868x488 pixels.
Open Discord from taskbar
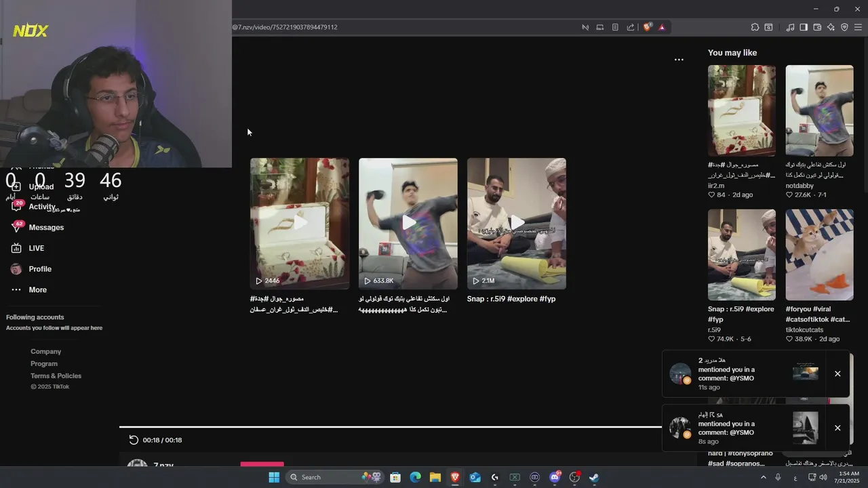pos(555,477)
